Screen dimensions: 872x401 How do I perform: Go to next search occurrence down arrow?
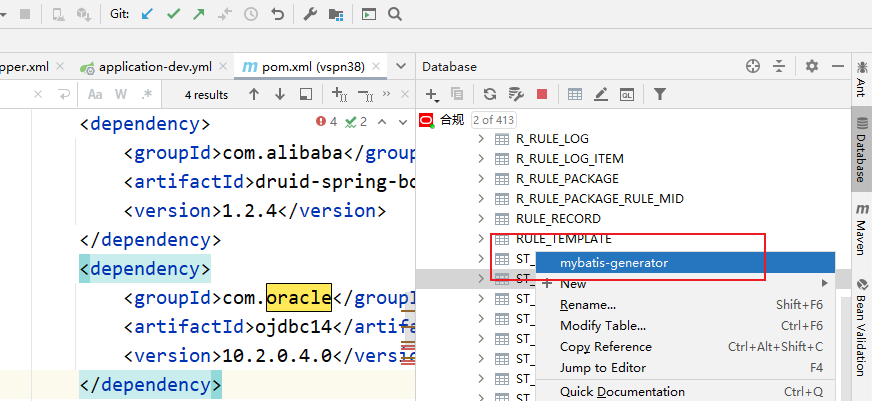(x=280, y=94)
